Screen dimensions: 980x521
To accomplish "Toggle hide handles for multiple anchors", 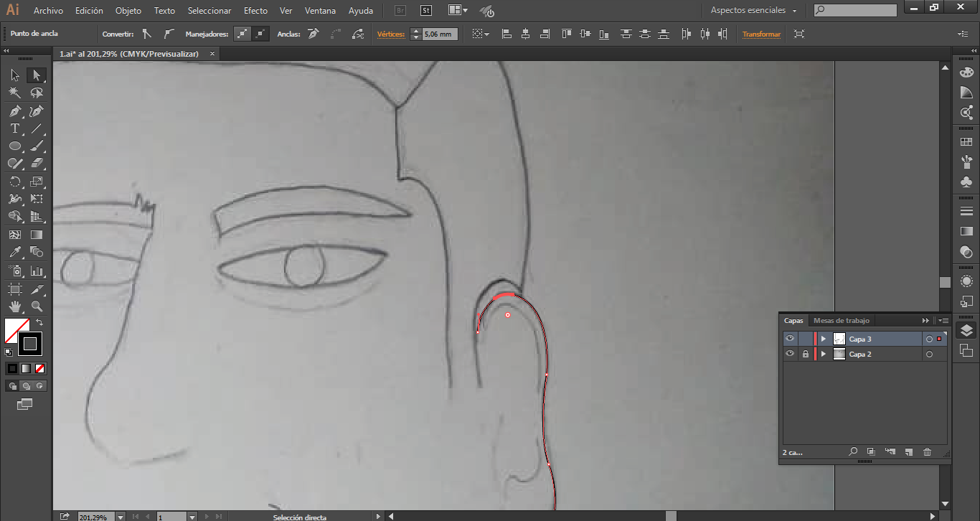I will tap(261, 34).
